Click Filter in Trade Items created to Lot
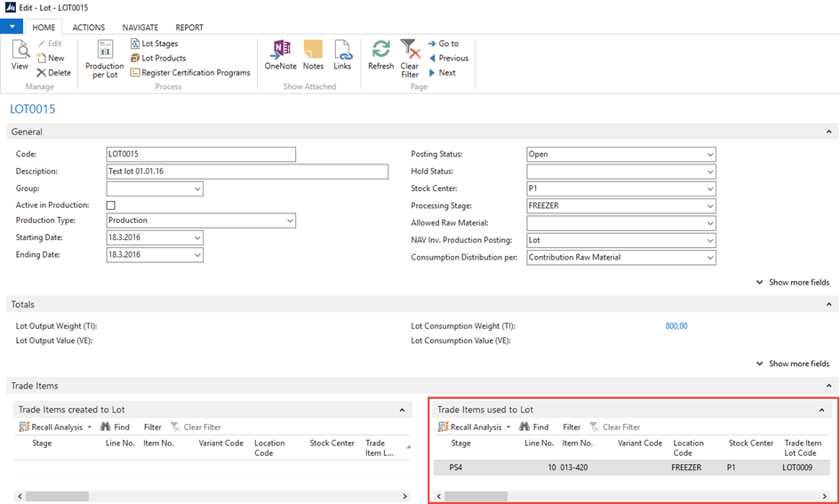This screenshot has width=840, height=504. click(x=153, y=427)
